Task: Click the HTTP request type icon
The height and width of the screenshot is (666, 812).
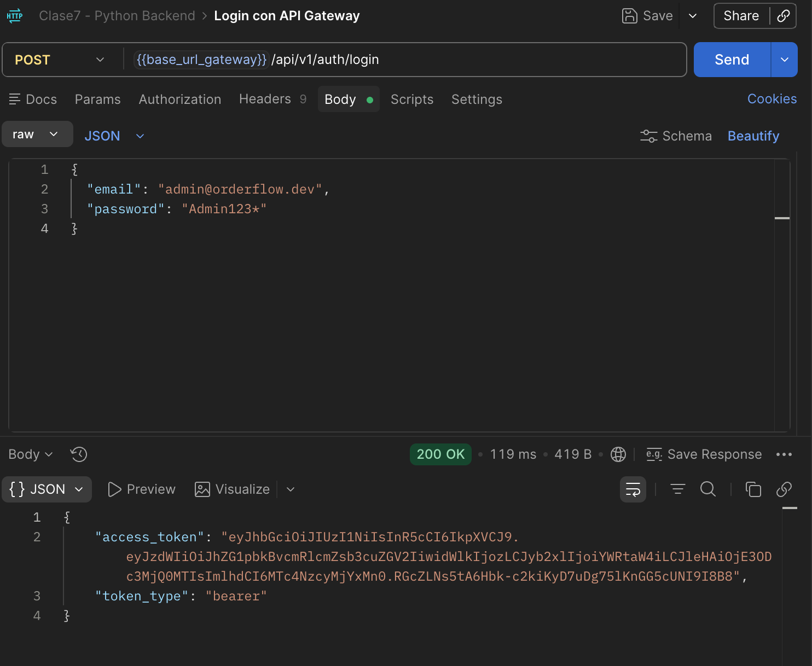Action: [15, 16]
